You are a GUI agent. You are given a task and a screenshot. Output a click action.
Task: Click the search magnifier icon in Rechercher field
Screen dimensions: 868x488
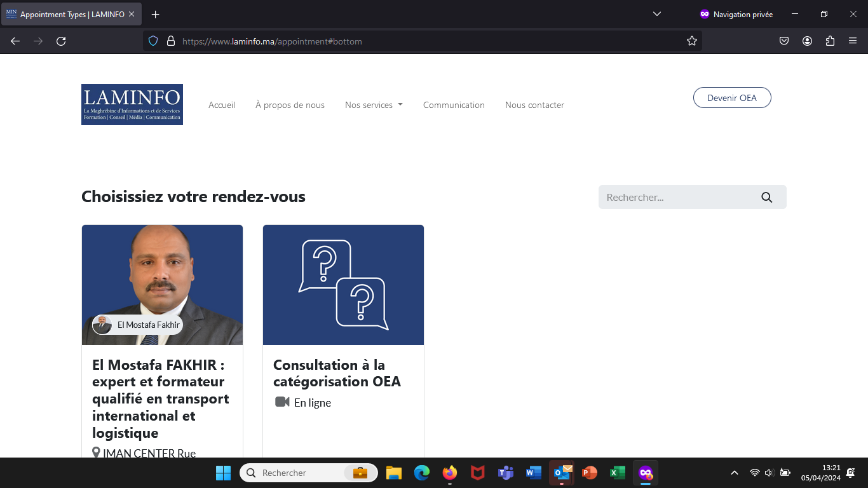click(766, 198)
